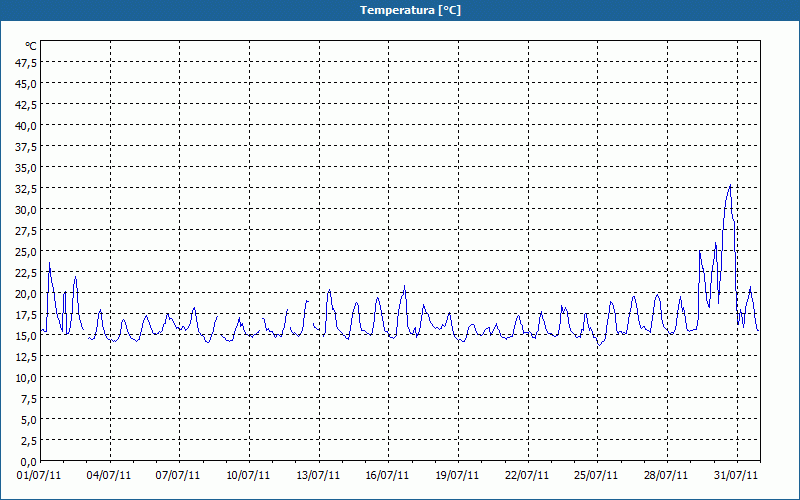Screen dimensions: 800x500
Task: Select the 10,0 y-axis label
Action: 26,378
